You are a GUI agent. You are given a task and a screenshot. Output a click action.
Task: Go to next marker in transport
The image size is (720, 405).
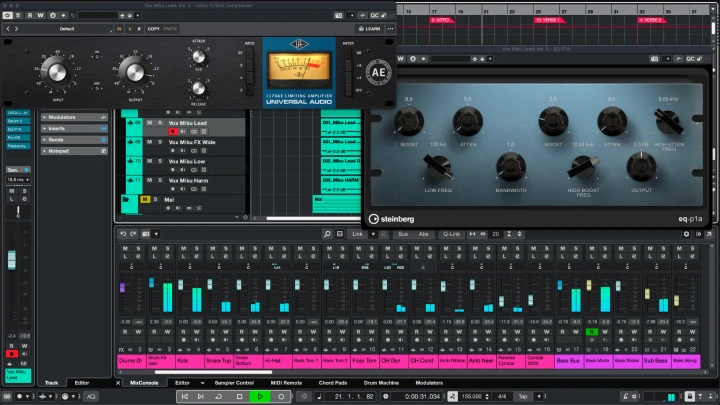(x=201, y=396)
